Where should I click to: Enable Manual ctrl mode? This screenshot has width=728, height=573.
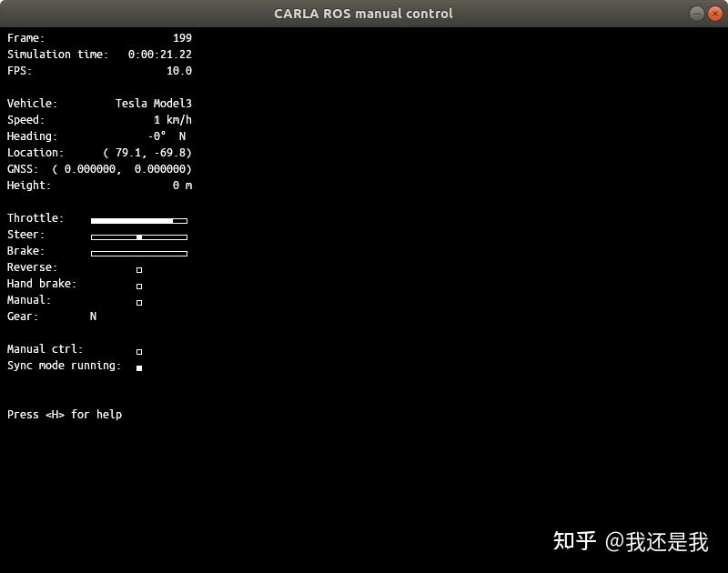pos(138,351)
